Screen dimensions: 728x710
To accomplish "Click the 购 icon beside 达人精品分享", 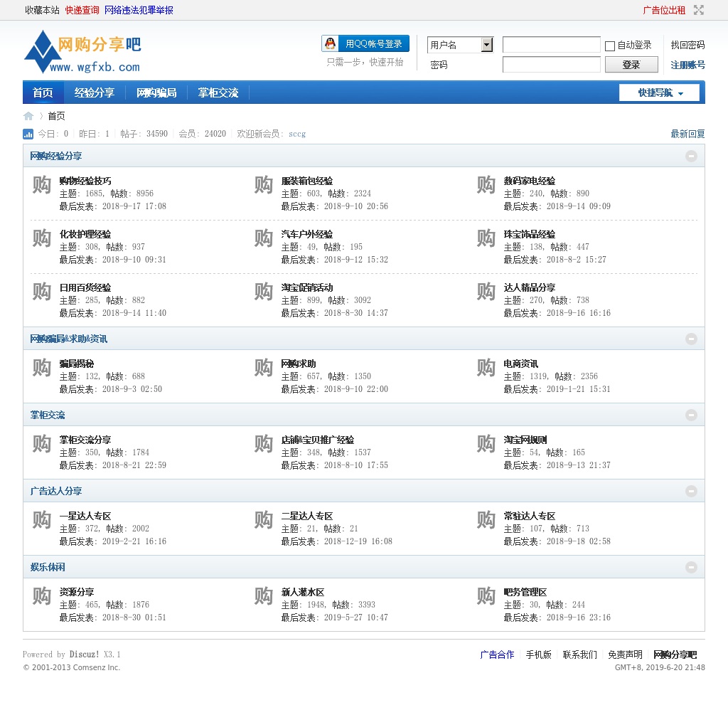I will [x=486, y=292].
